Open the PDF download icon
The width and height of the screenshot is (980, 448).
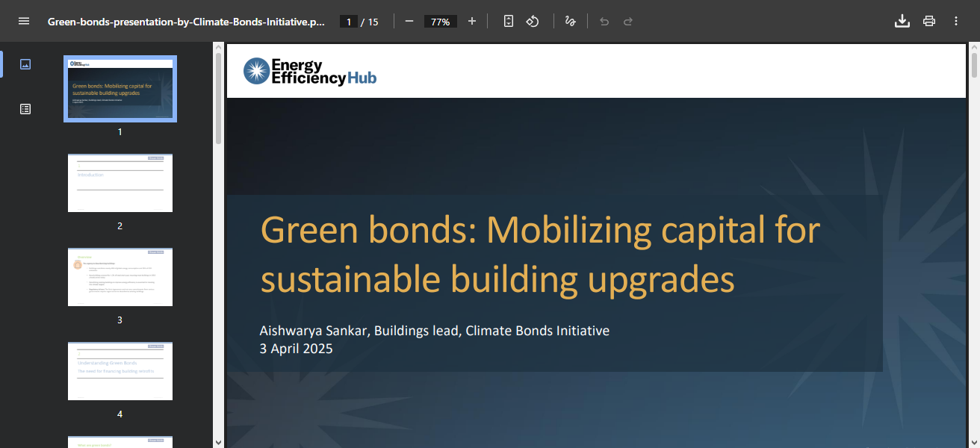(x=902, y=21)
